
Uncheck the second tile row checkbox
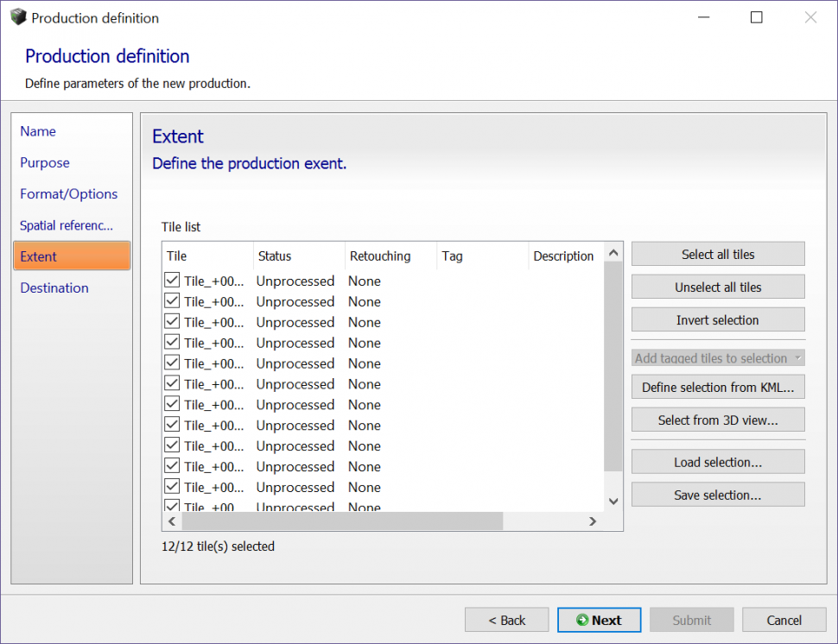point(172,300)
